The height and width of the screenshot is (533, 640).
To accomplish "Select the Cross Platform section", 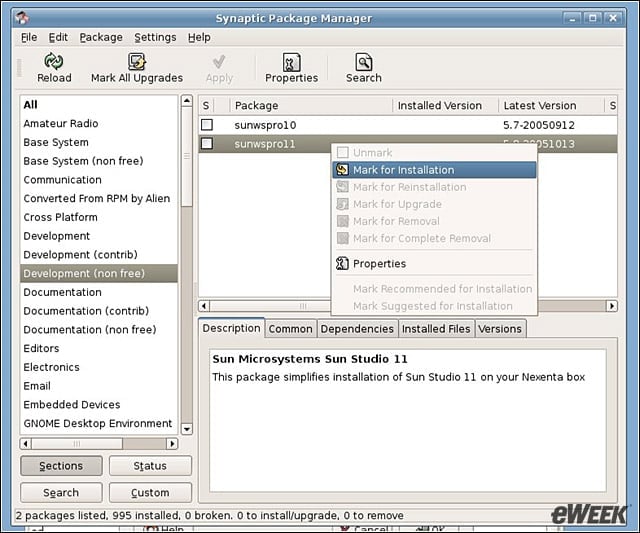I will point(99,217).
